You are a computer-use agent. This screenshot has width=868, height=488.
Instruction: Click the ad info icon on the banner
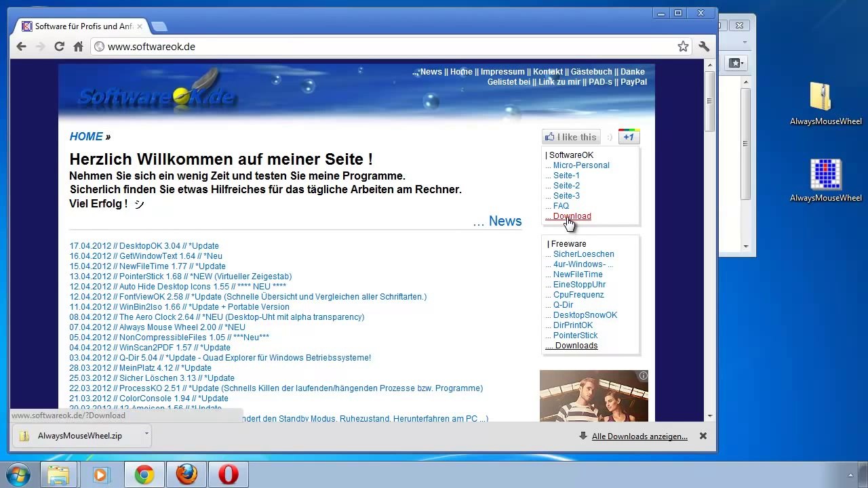coord(643,375)
